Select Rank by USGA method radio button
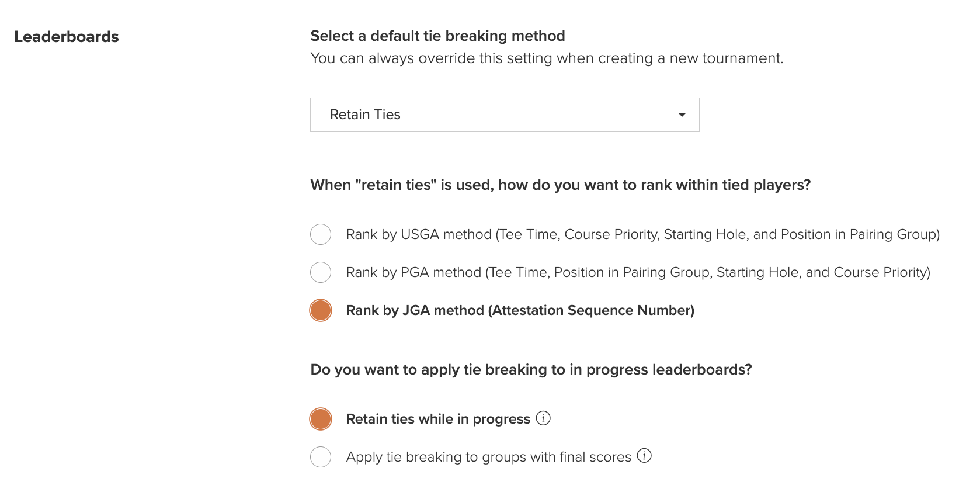Screen dimensions: 980x499 coord(321,234)
